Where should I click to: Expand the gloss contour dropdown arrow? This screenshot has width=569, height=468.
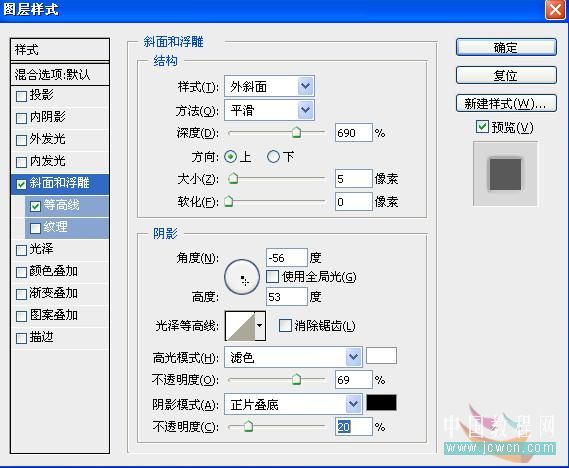click(x=260, y=325)
